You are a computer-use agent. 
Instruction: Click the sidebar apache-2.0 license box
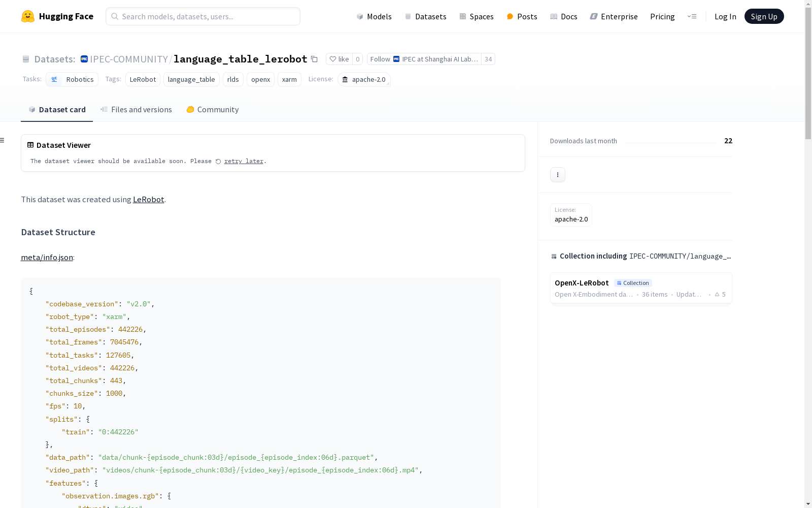571,215
